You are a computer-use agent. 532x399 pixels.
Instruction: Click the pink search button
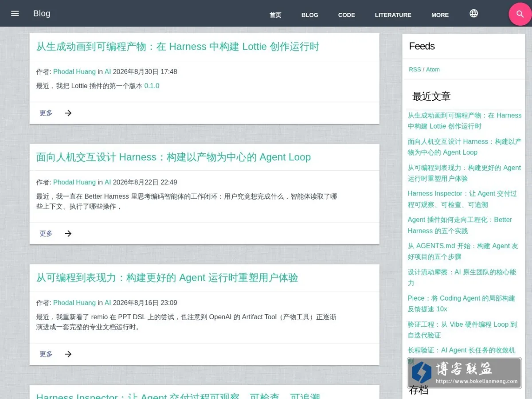click(520, 14)
